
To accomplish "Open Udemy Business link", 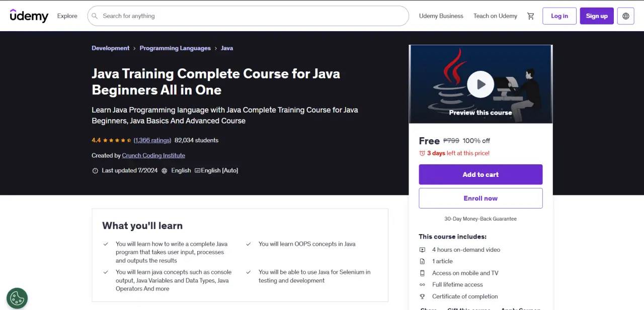I will [x=441, y=16].
